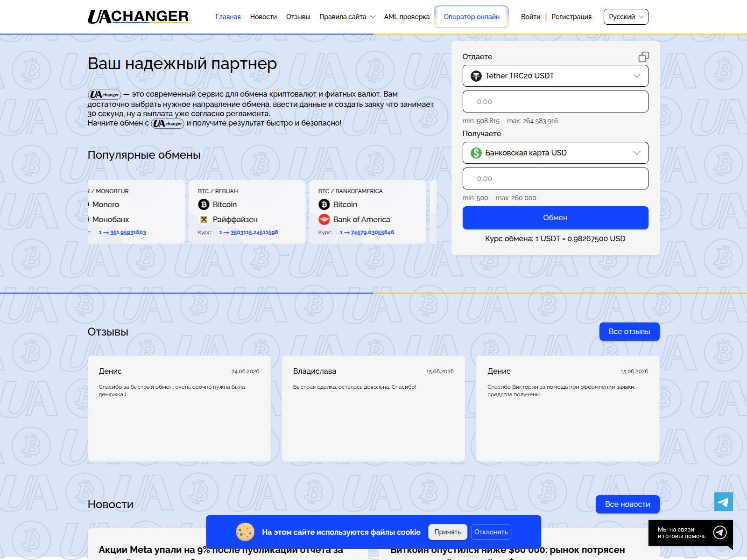
Task: Accept cookies with Принять button
Action: click(x=447, y=532)
